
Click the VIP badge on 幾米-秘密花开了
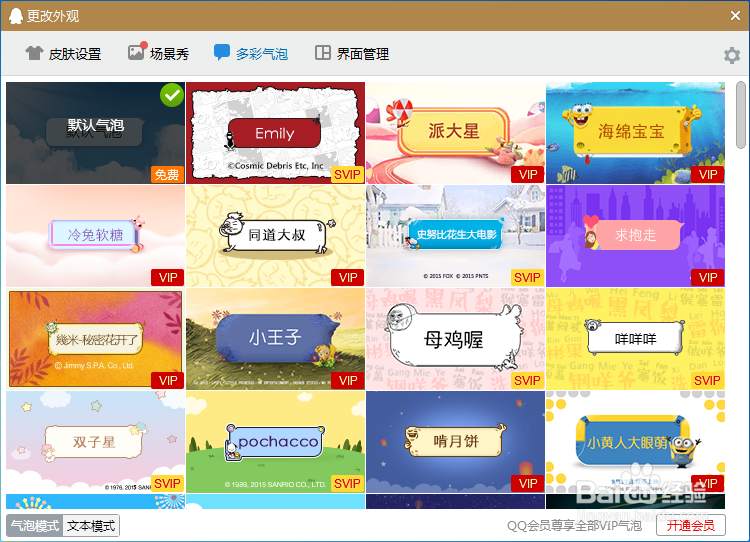[x=167, y=381]
